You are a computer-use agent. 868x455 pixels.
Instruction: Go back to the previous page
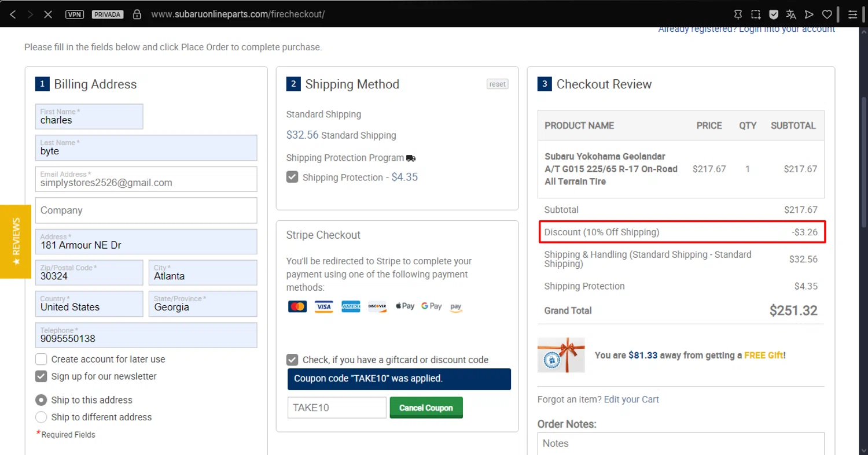pyautogui.click(x=13, y=14)
